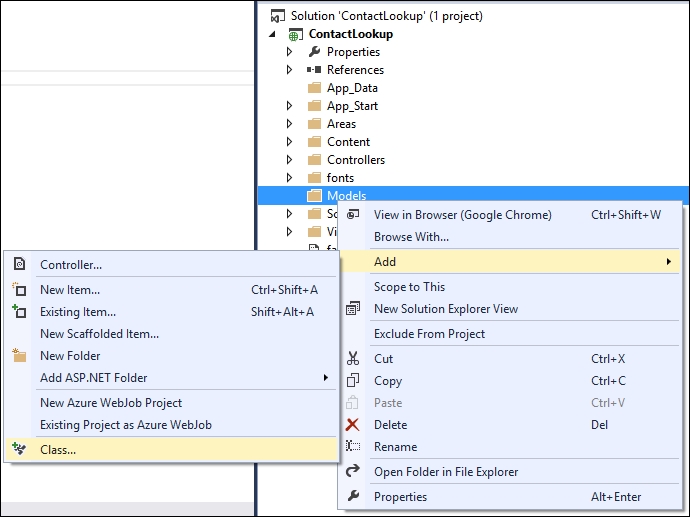Select Open Folder in File Explorer
690x517 pixels.
pyautogui.click(x=446, y=472)
